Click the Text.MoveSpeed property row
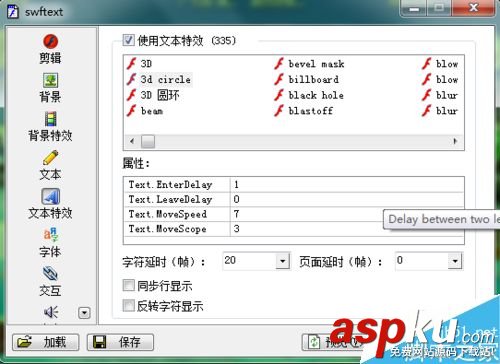 pos(294,214)
